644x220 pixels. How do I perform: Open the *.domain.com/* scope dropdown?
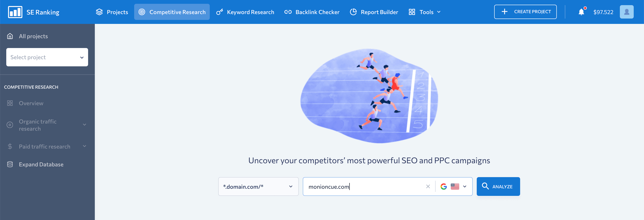258,186
